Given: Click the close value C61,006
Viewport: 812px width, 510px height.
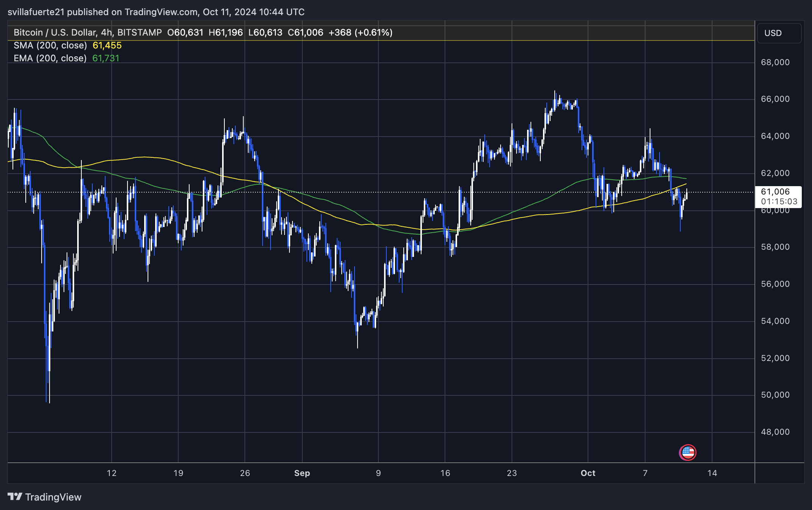Looking at the screenshot, I should (x=305, y=33).
